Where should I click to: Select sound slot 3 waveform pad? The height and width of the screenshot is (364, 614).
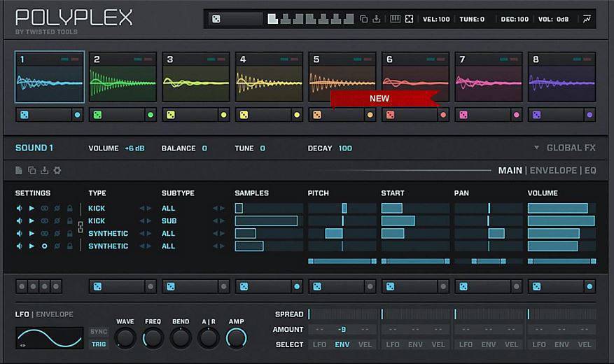[196, 77]
